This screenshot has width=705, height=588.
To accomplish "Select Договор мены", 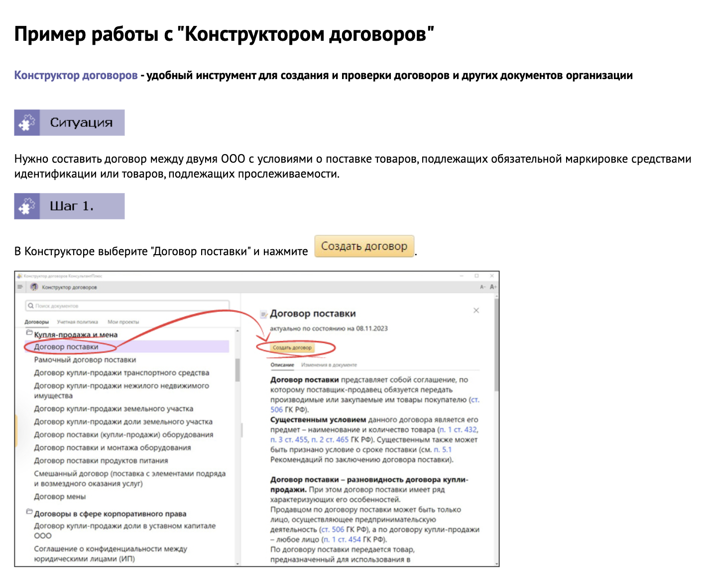I will [x=60, y=496].
